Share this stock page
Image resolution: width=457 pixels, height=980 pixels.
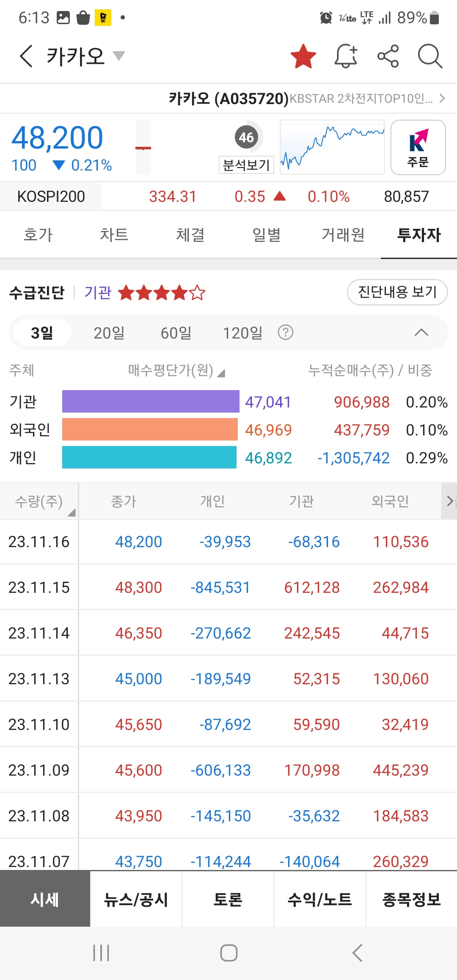(388, 56)
